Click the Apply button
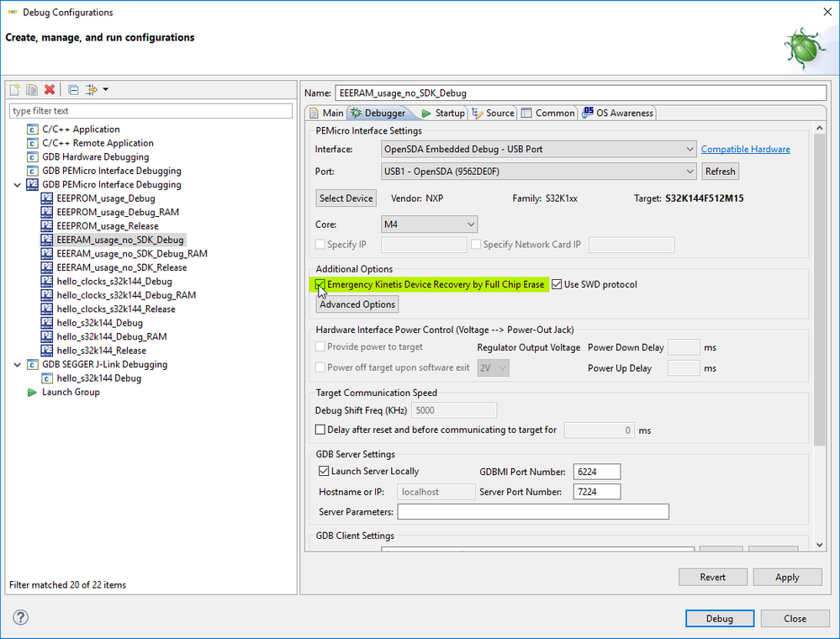The width and height of the screenshot is (840, 639). click(x=787, y=577)
